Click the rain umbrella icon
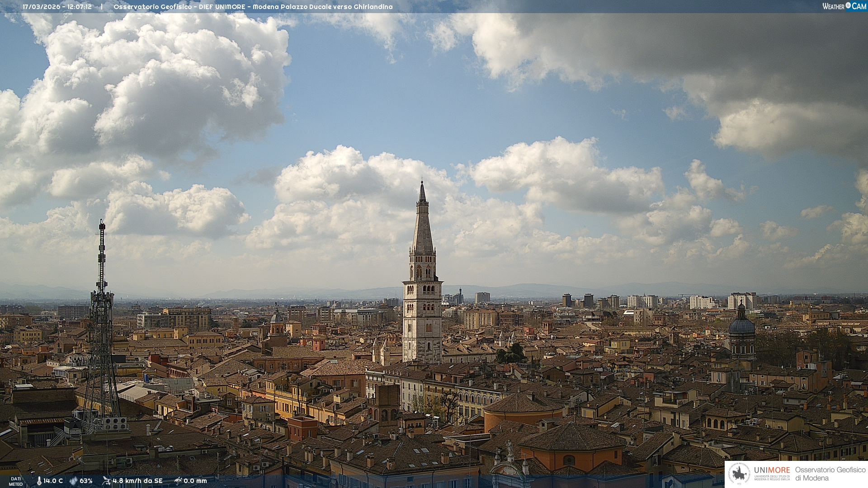868x488 pixels. pos(178,481)
